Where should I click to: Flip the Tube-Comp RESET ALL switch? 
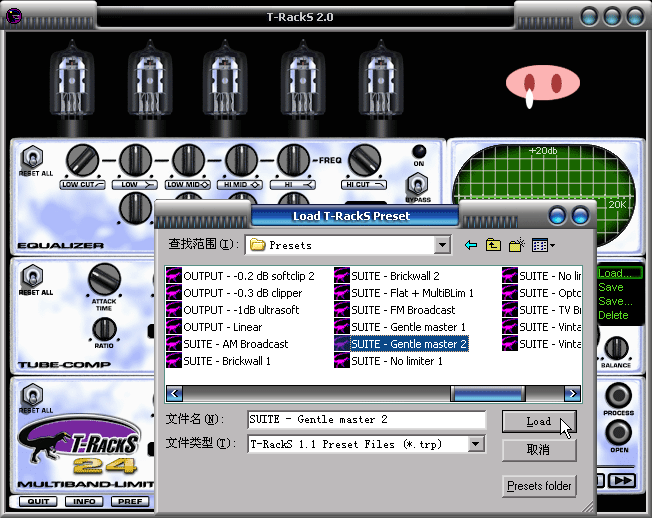tap(32, 276)
